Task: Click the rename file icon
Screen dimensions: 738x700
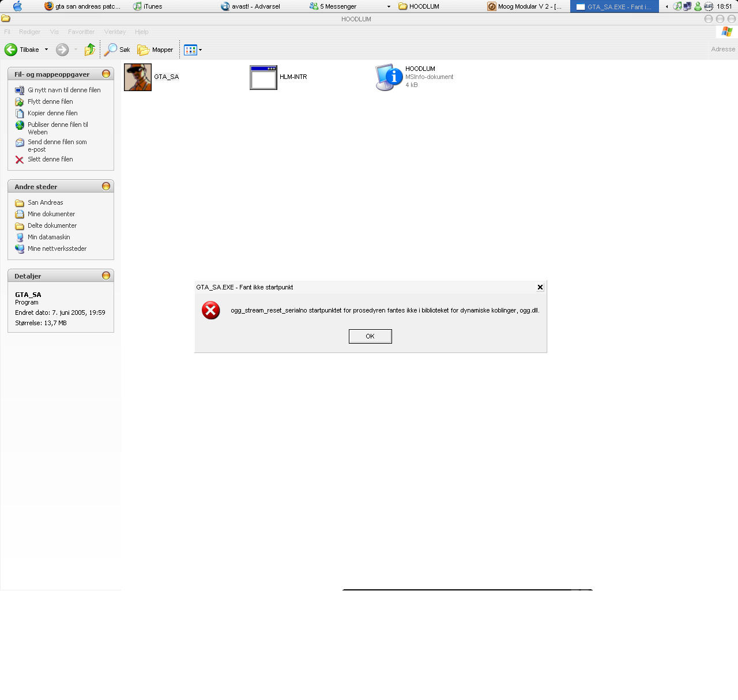Action: tap(20, 90)
